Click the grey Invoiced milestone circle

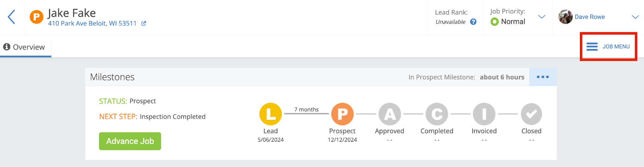484,114
